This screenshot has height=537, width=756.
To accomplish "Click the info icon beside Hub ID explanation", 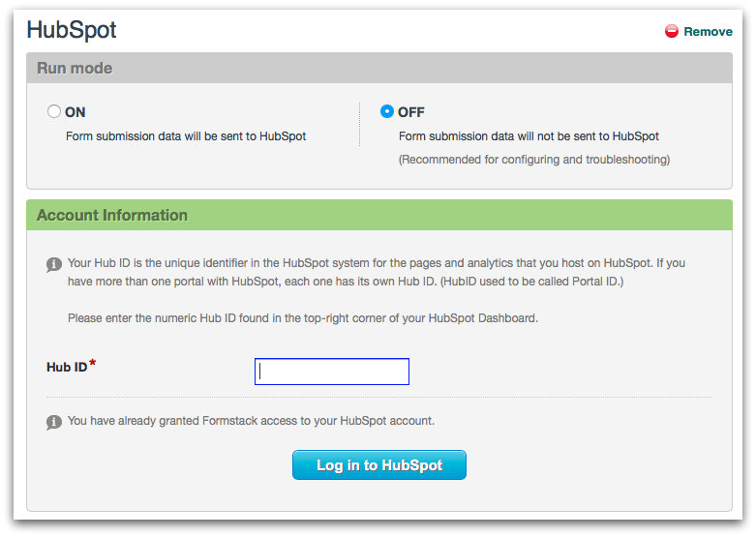I will 54,264.
